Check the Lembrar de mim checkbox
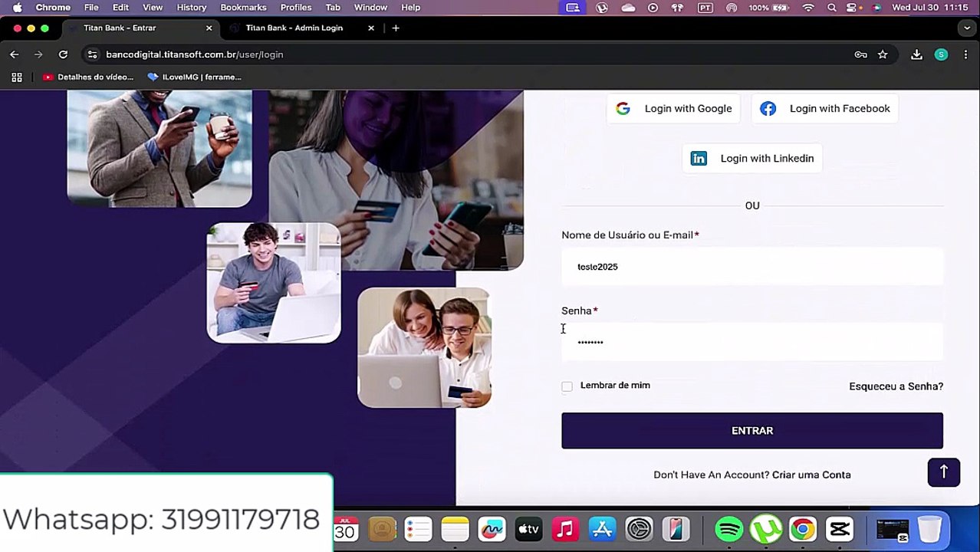 (x=567, y=386)
